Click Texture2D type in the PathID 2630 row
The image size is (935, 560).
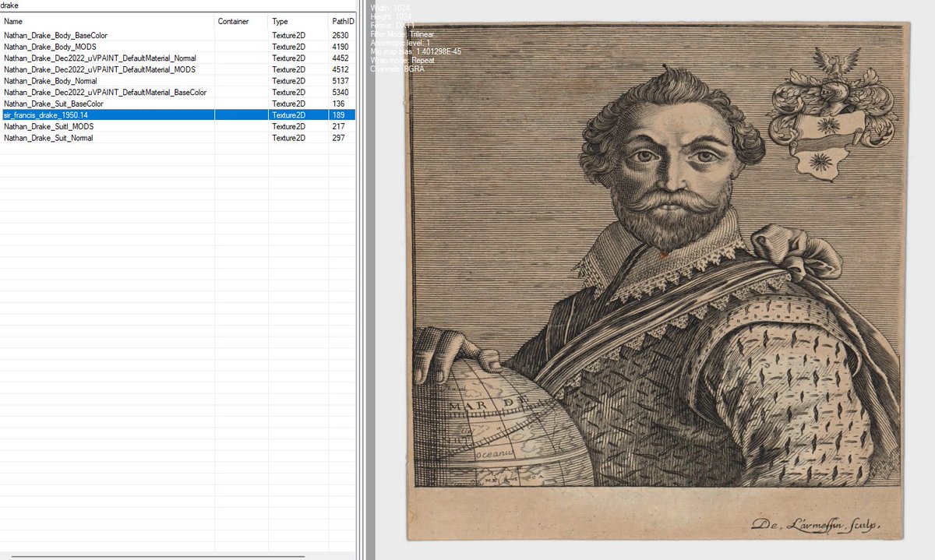[x=288, y=36]
